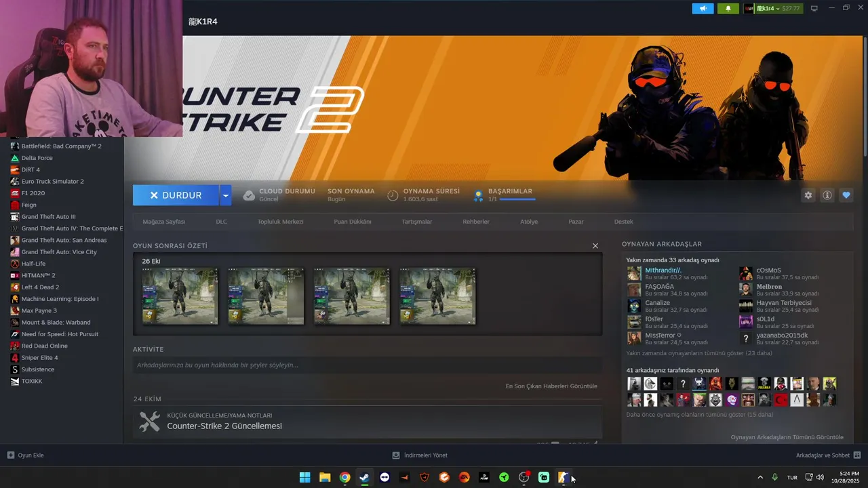Open the Rehberler tab

(x=476, y=222)
